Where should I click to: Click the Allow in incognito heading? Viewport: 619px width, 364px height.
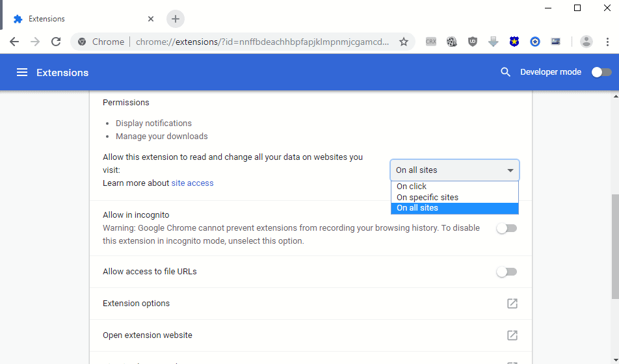click(136, 214)
